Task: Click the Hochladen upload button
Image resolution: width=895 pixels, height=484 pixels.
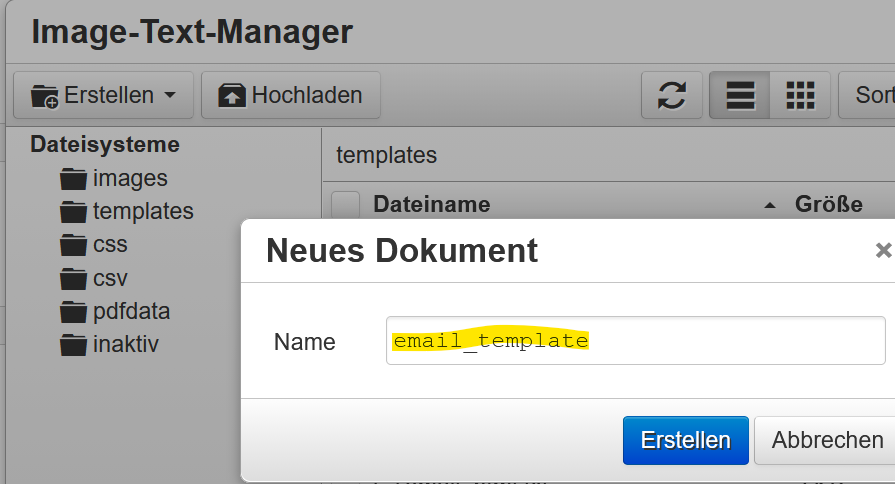Action: coord(290,96)
